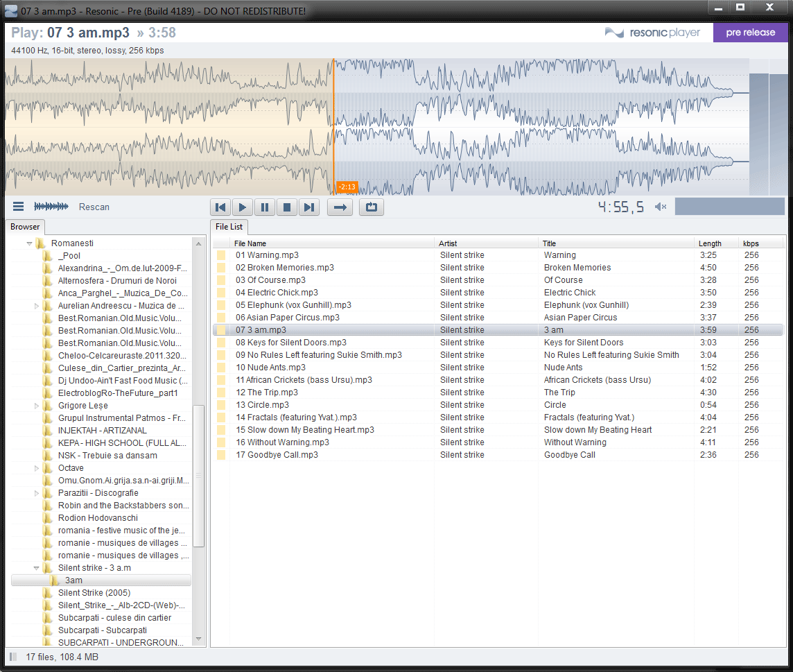
Task: Select the Browser tab
Action: 25,227
